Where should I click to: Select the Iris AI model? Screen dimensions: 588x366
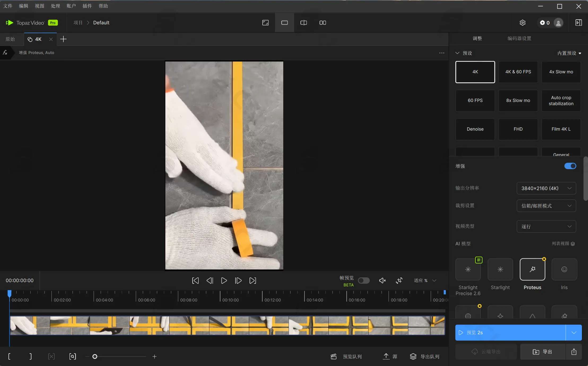pos(564,269)
